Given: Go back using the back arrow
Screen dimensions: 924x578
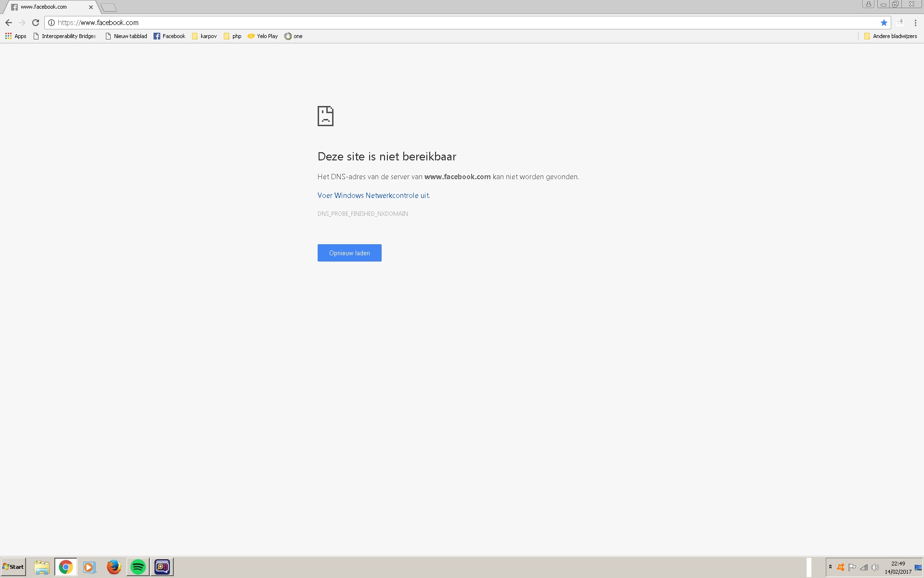Looking at the screenshot, I should point(8,23).
